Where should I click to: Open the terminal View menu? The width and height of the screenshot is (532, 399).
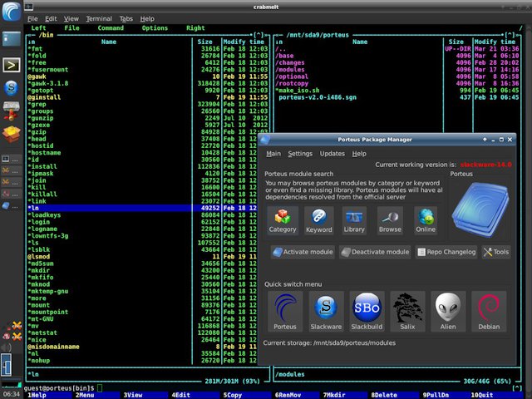click(71, 18)
